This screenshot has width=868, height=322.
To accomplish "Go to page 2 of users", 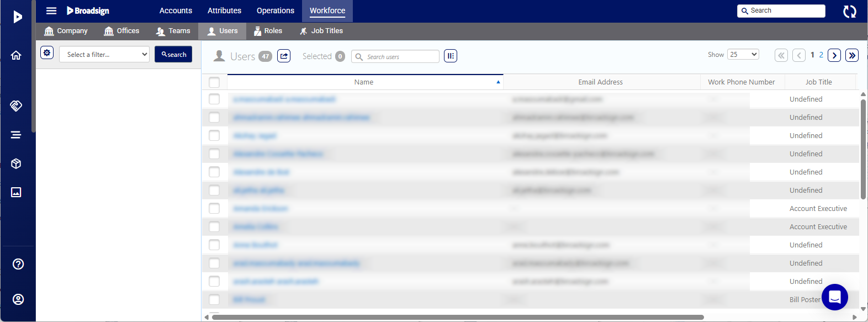I will coord(821,55).
